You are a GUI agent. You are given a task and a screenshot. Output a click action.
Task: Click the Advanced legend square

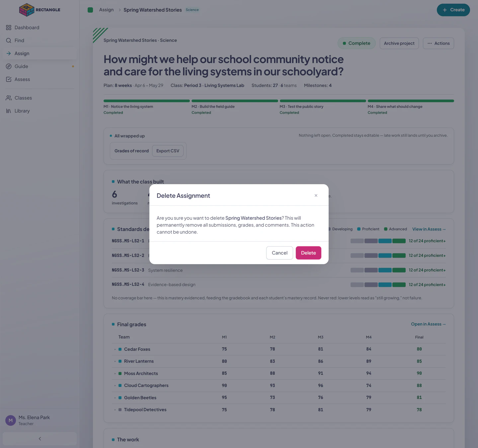tap(386, 229)
